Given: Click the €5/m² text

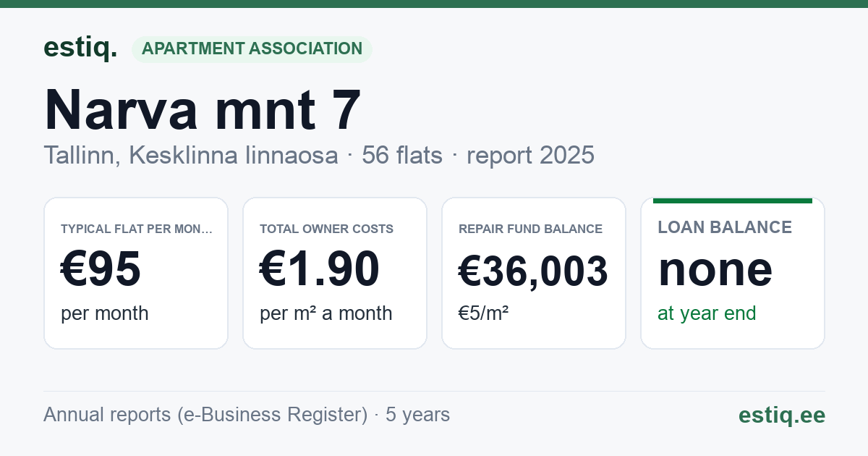Looking at the screenshot, I should 483,313.
